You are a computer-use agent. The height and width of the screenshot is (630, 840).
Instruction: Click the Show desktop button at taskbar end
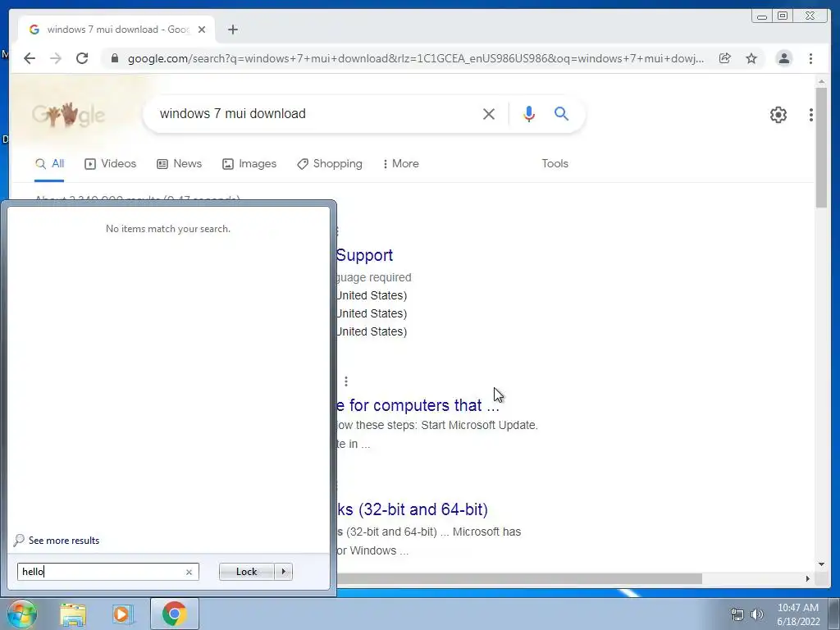click(834, 614)
